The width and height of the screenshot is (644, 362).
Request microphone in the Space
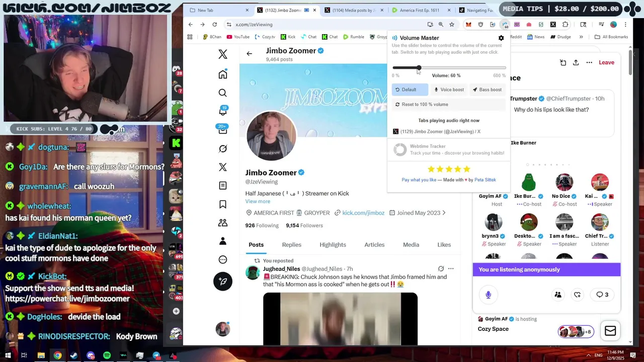488,295
